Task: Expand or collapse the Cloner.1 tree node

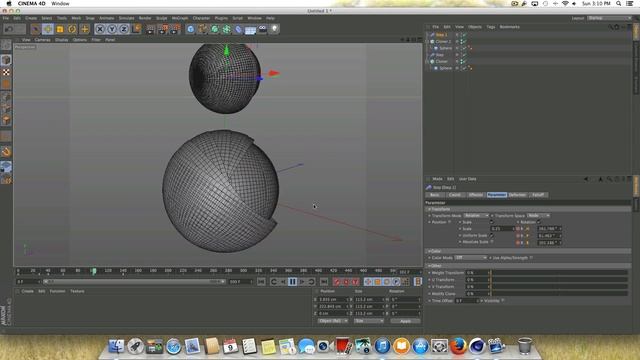Action: [x=427, y=41]
